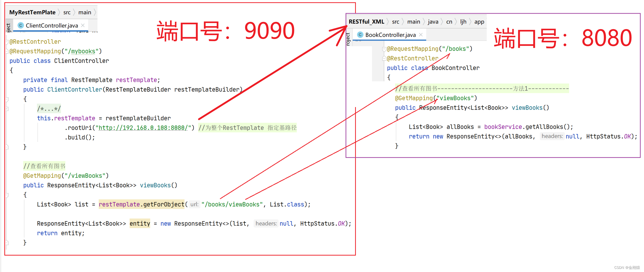Click the @GetMapping("viewBooks") annotation in BookController

pyautogui.click(x=436, y=98)
